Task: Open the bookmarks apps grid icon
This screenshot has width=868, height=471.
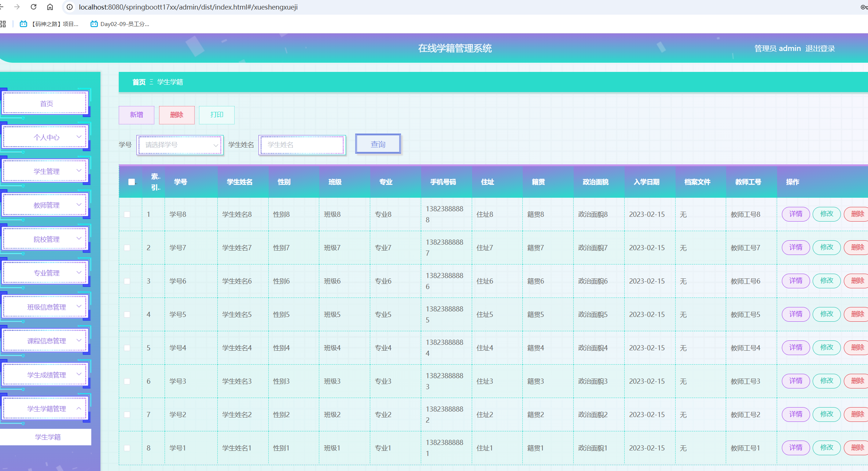Action: [x=3, y=24]
